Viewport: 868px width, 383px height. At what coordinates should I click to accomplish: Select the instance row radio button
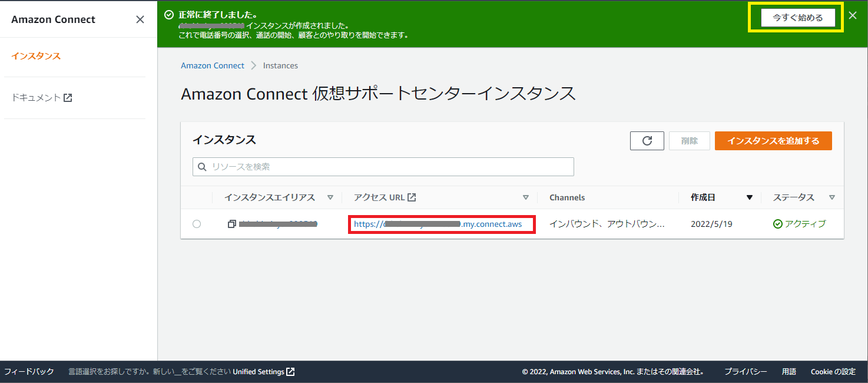[x=197, y=224]
